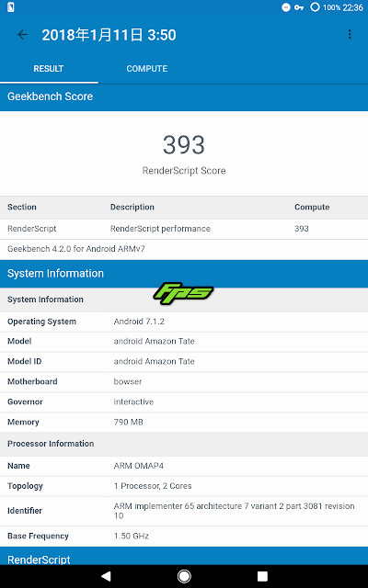The image size is (368, 588).
Task: Tap Geekbench 4.2.0 for Android ARMv7 text
Action: [x=76, y=249]
